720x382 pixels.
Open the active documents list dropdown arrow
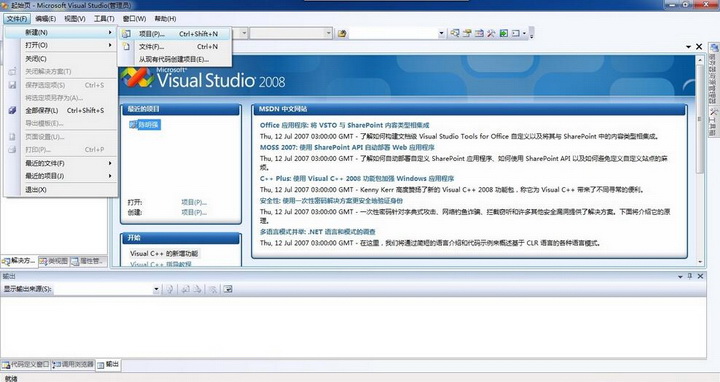click(x=688, y=47)
